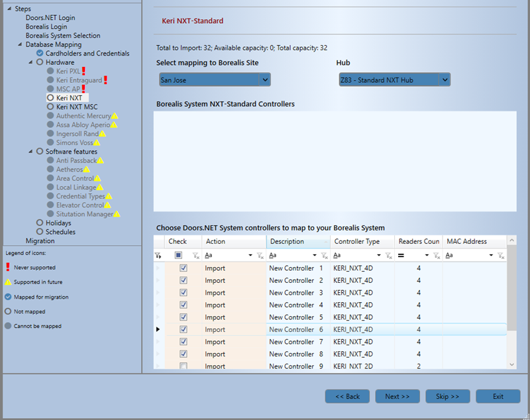Click the warning triangle beside Elevator Control

point(107,205)
